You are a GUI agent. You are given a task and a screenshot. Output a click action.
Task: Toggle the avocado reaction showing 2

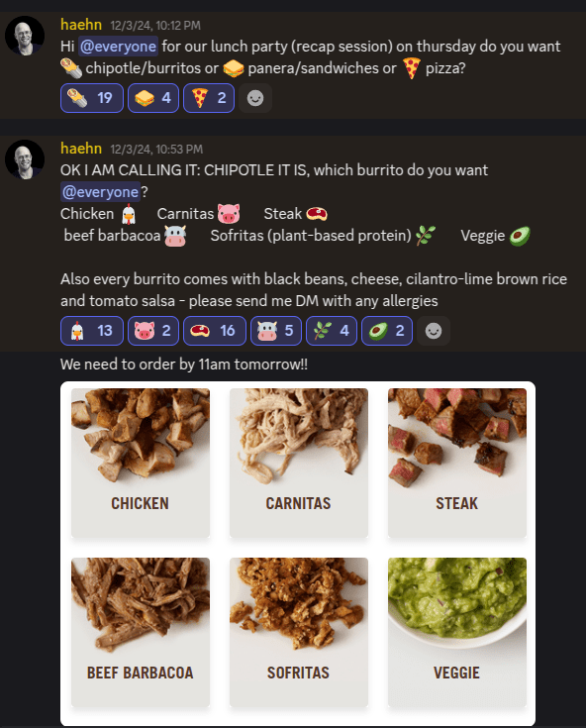point(387,331)
